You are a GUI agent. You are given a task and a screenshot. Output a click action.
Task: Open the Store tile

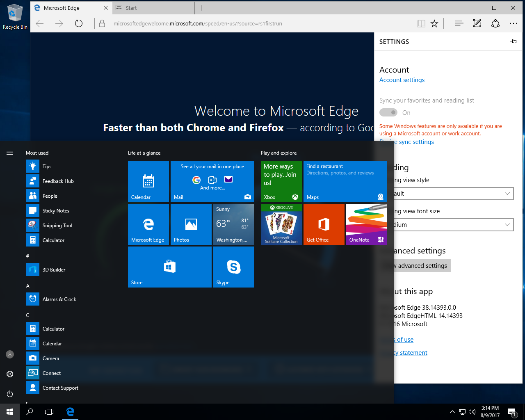pyautogui.click(x=170, y=267)
